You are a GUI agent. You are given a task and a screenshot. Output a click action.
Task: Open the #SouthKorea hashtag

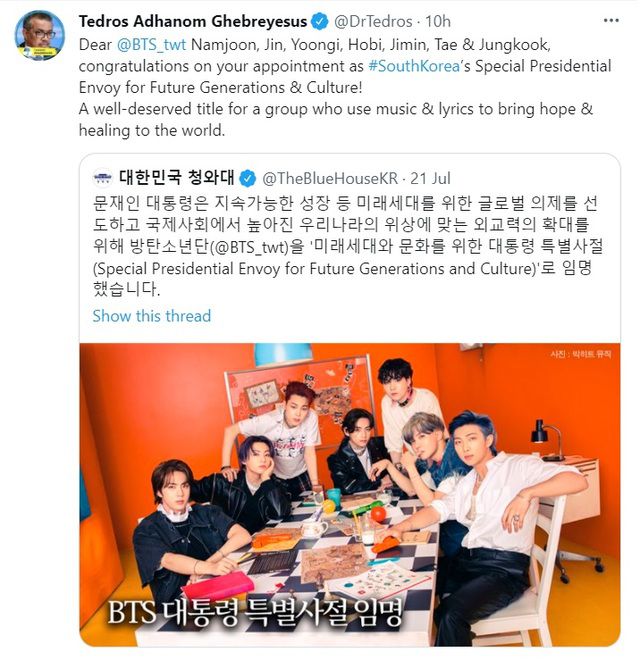(414, 66)
